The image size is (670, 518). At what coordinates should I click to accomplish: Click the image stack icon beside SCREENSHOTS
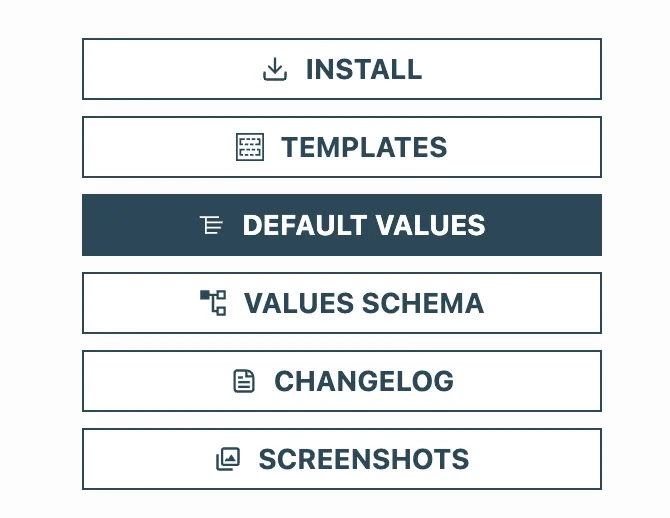(228, 459)
